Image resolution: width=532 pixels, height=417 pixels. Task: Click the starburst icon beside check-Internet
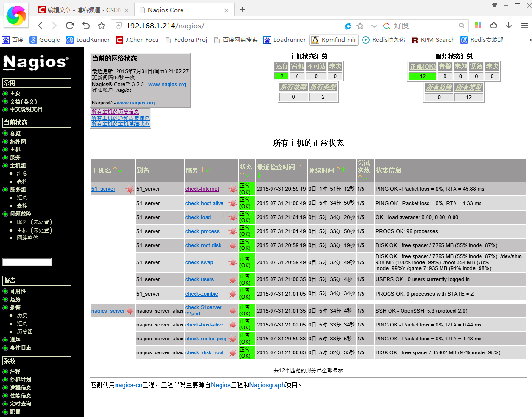tap(233, 189)
